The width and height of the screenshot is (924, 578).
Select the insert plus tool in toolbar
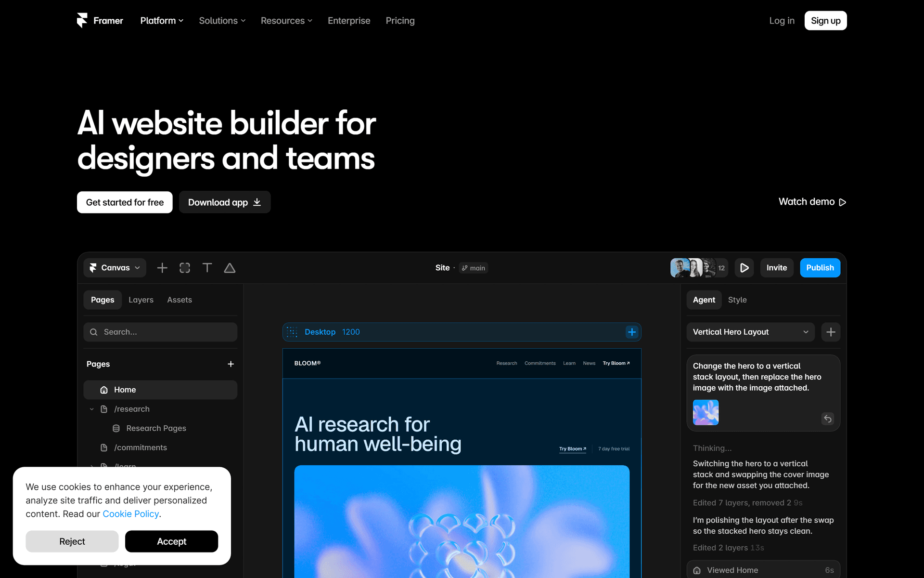pos(162,268)
